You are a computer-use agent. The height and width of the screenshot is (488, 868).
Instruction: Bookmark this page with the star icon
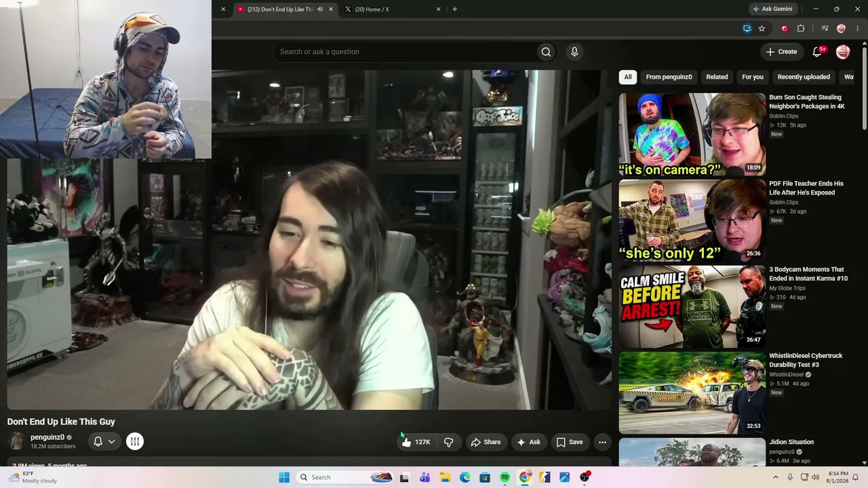tap(762, 28)
